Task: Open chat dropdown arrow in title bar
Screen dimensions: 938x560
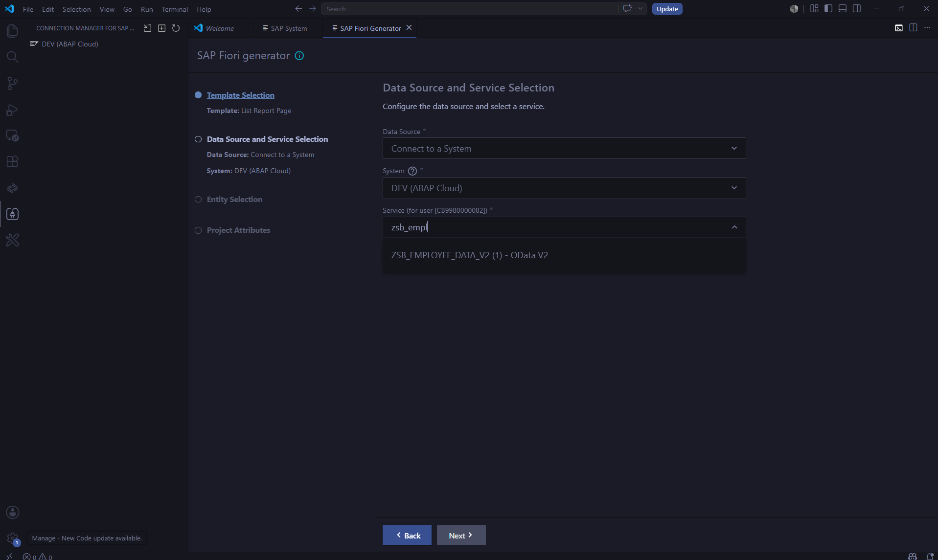Action: pos(640,9)
